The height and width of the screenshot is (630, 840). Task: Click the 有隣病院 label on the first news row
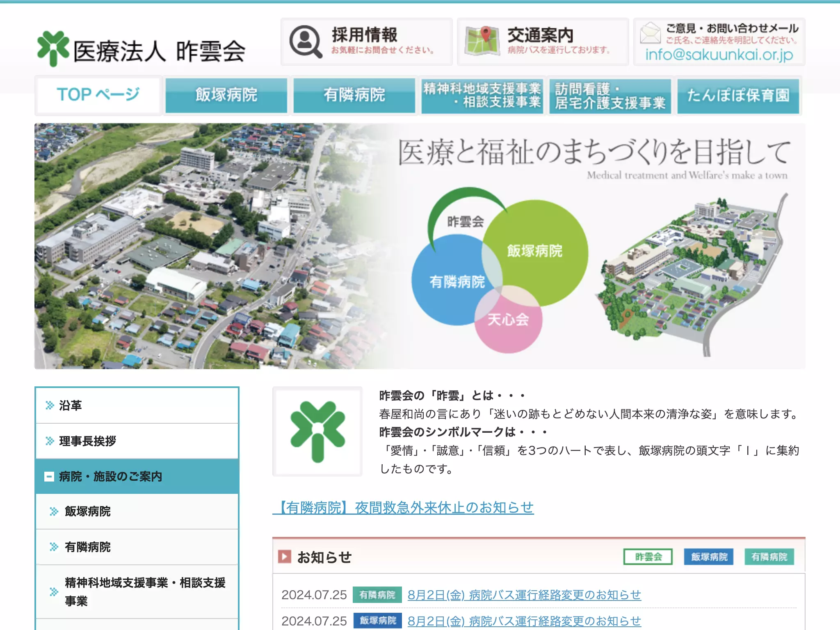[377, 595]
